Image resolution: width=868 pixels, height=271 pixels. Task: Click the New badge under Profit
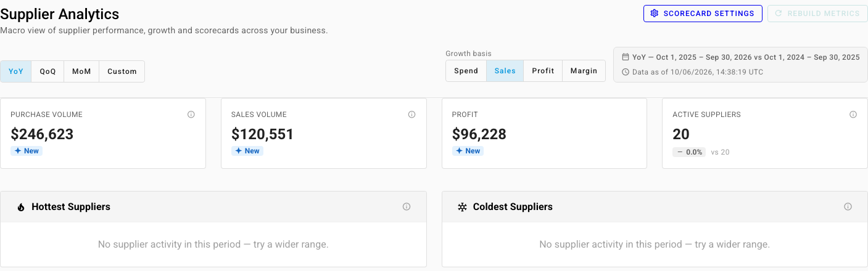pyautogui.click(x=468, y=151)
